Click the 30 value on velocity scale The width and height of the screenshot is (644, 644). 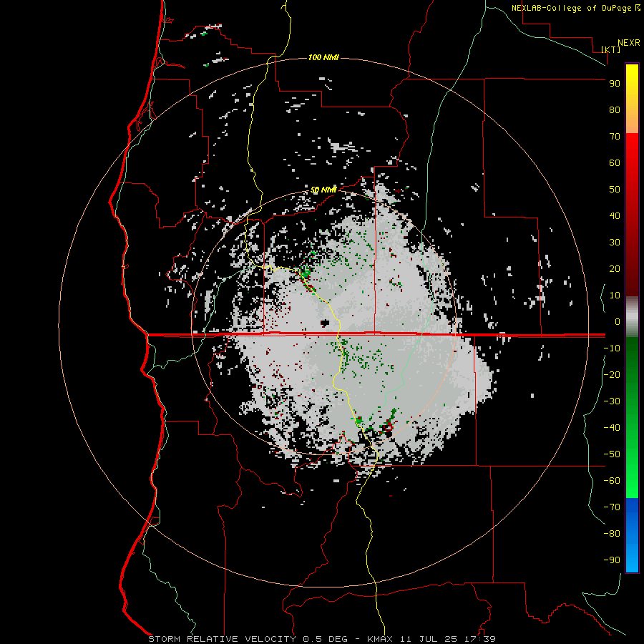click(x=615, y=243)
